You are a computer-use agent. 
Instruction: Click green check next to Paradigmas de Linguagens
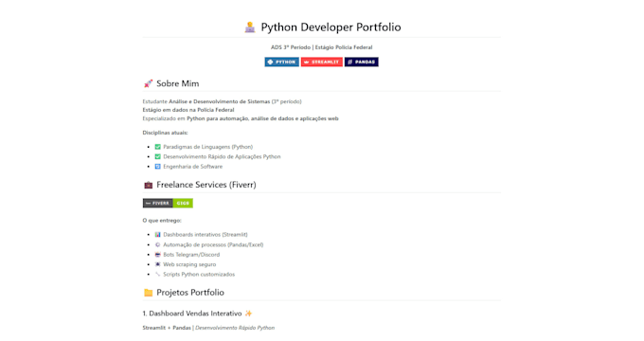[x=158, y=147]
